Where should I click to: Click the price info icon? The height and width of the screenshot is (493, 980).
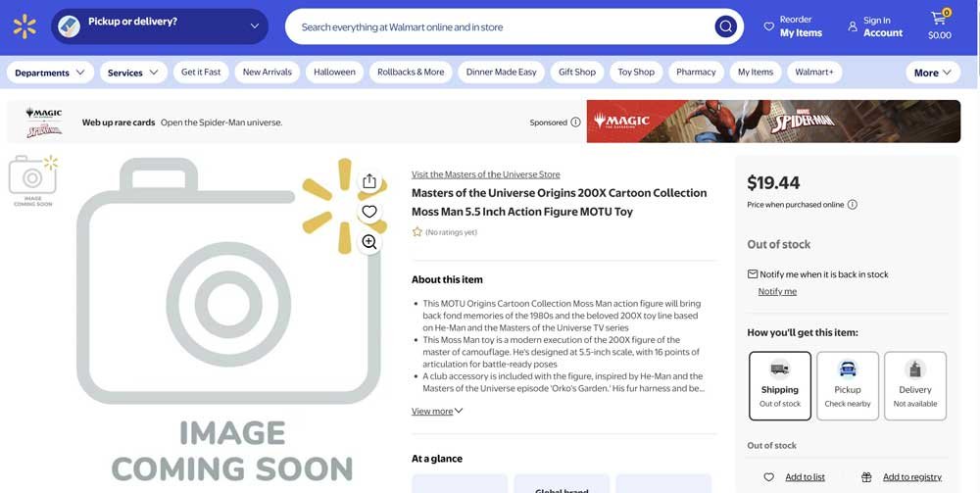pyautogui.click(x=852, y=205)
